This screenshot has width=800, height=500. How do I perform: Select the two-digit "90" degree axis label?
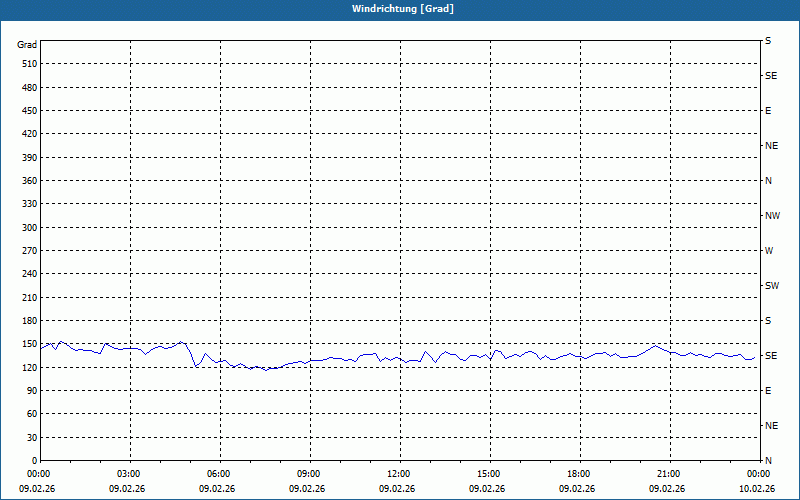32,391
